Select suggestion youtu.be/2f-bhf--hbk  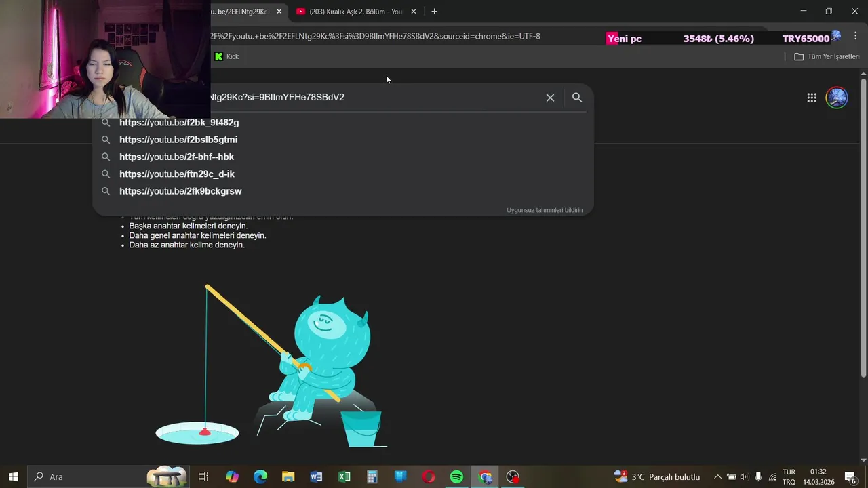[x=342, y=157]
